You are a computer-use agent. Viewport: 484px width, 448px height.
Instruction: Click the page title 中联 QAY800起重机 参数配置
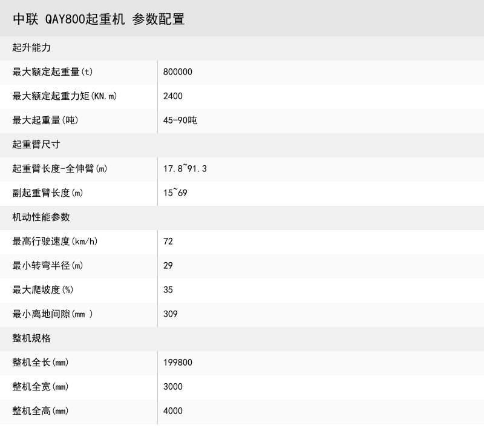[x=100, y=19]
